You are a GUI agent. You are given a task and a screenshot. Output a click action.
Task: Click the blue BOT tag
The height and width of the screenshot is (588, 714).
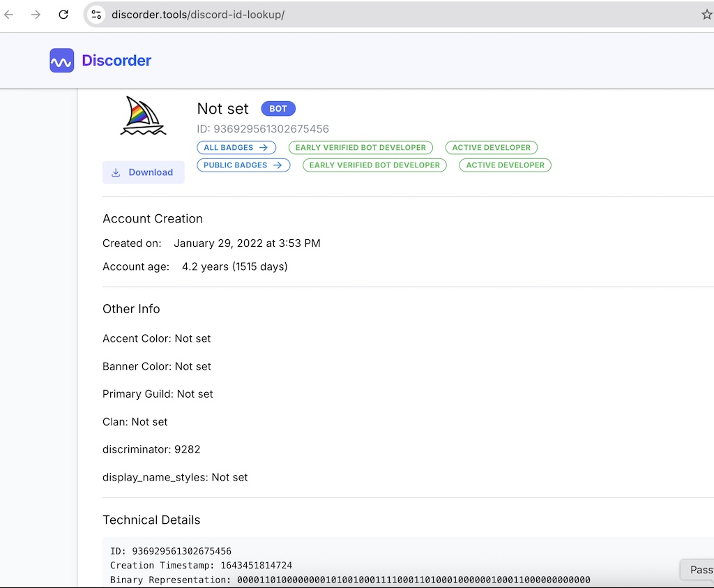pos(278,109)
